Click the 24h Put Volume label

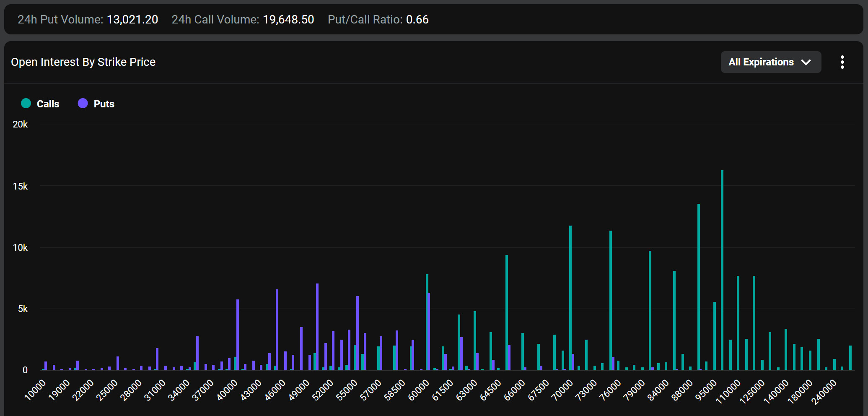(60, 20)
